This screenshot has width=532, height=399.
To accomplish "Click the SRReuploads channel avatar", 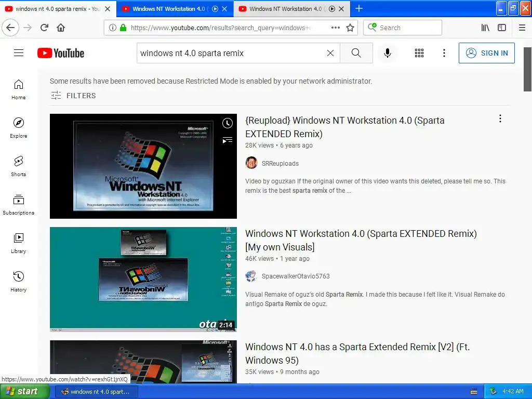I will [x=251, y=163].
